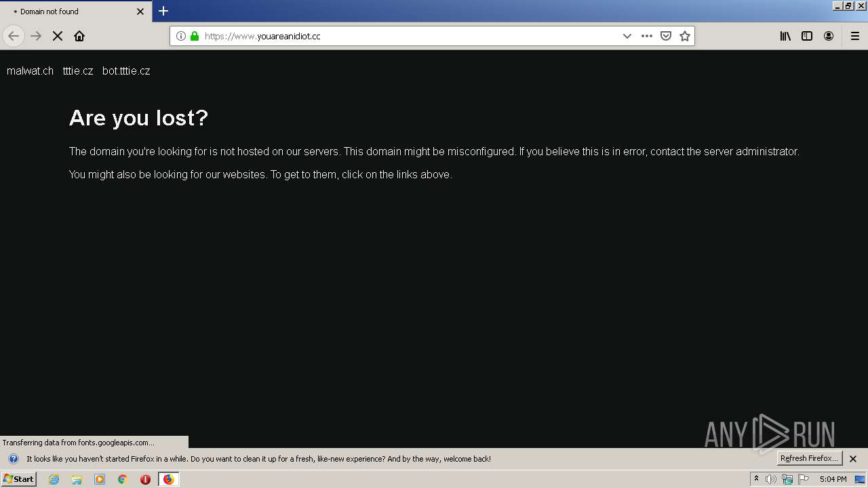This screenshot has width=868, height=488.
Task: Click the 5:04 PM system clock
Action: point(833,479)
